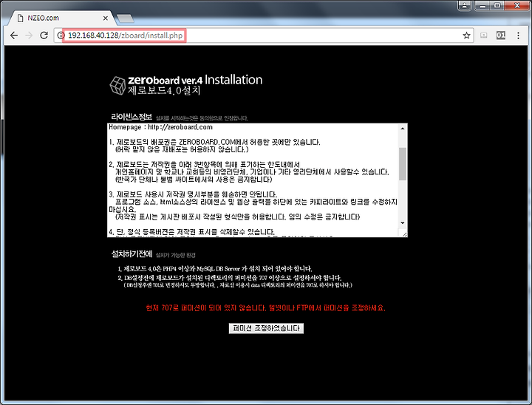Click the license scrollbar down arrow
This screenshot has height=405, width=532.
(x=403, y=222)
